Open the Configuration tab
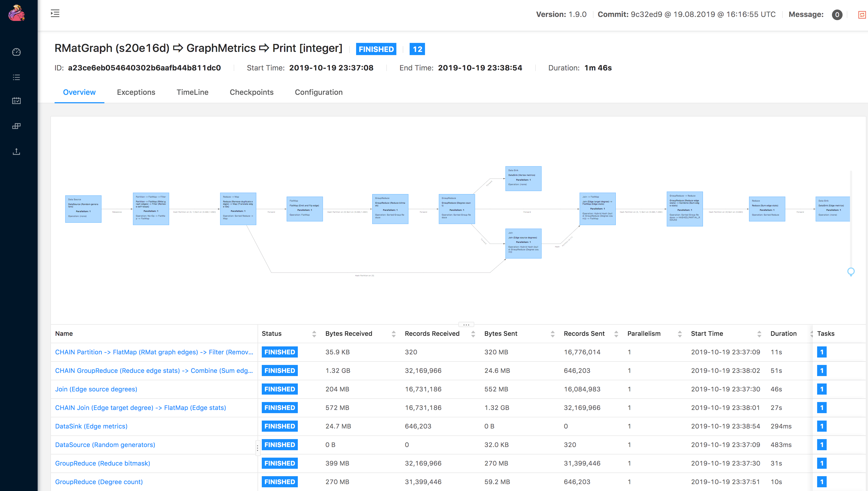This screenshot has width=868, height=491. click(x=318, y=92)
